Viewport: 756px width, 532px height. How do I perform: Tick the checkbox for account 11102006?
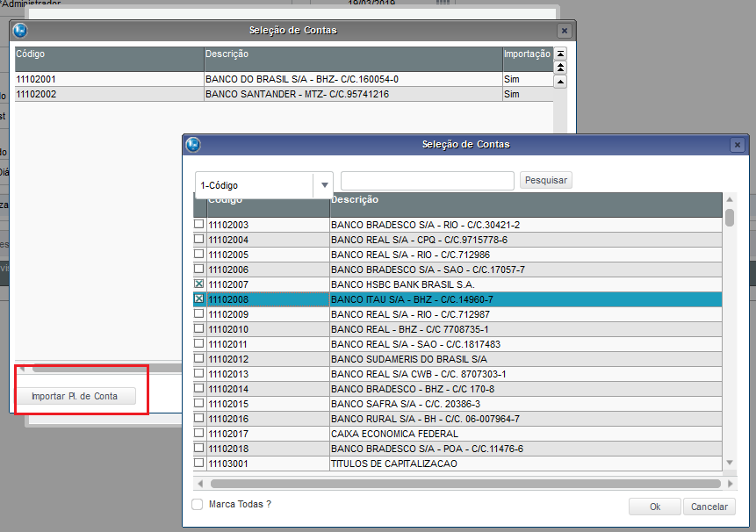pos(198,269)
